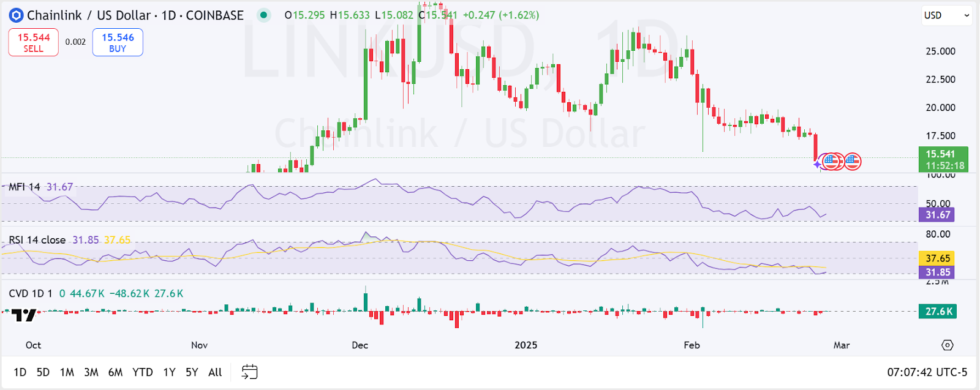Select the 5Y time range
This screenshot has width=980, height=390.
tap(192, 372)
